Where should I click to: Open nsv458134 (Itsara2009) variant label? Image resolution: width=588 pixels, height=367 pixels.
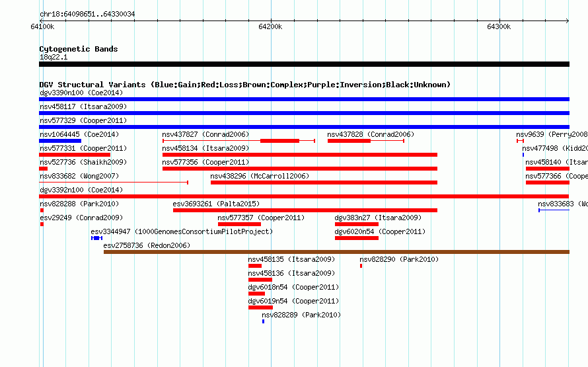[x=205, y=148]
